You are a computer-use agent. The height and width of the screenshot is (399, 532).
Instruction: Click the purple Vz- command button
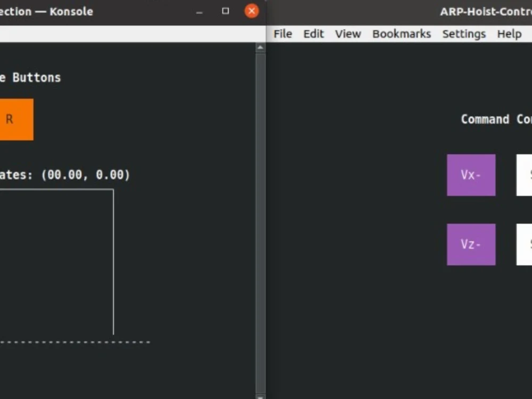pos(471,244)
